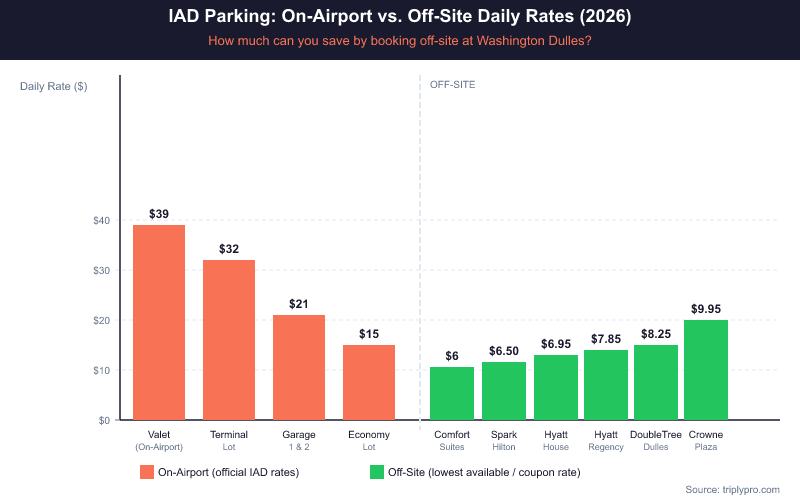Image resolution: width=800 pixels, height=500 pixels.
Task: Click the orange On-Airport legend swatch
Action: [148, 472]
